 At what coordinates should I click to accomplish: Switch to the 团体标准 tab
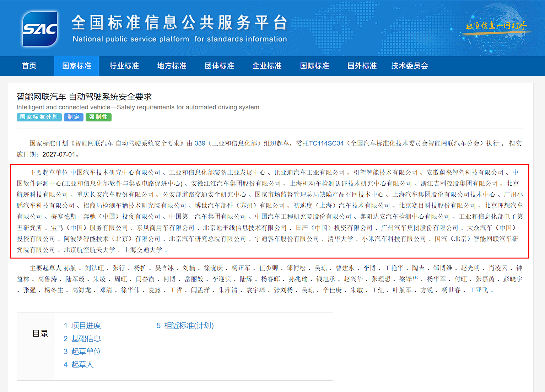[x=220, y=66]
